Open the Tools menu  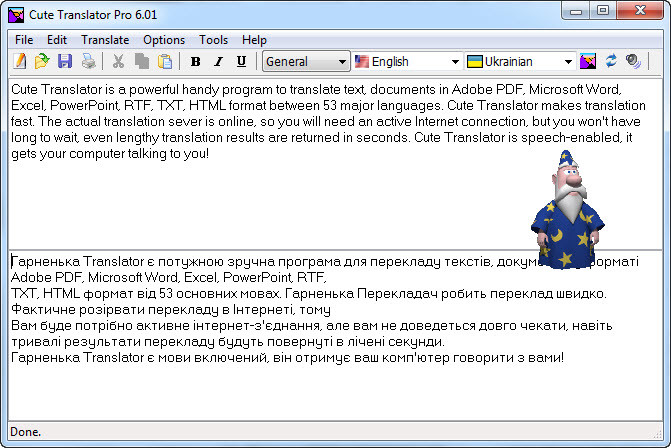click(x=214, y=40)
